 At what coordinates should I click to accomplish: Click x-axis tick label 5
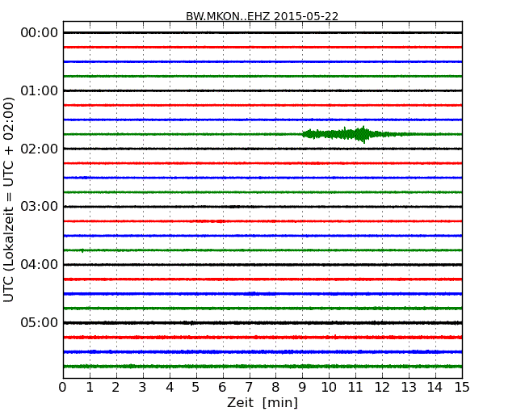point(195,388)
